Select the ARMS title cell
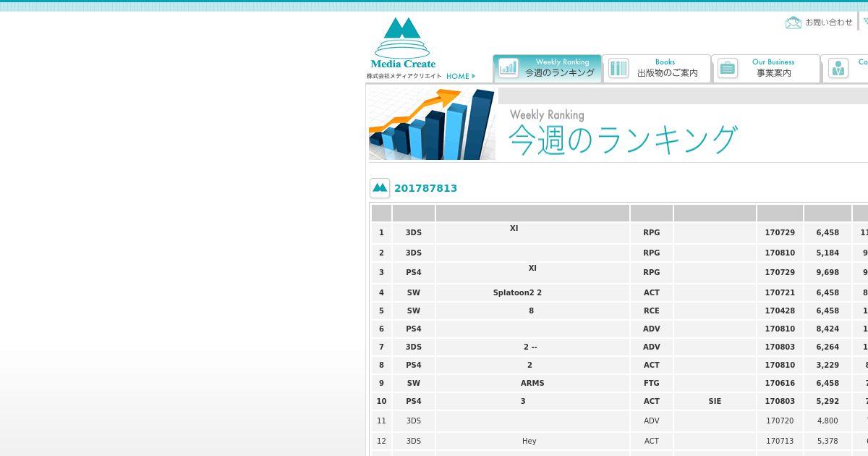The image size is (868, 456). [532, 383]
